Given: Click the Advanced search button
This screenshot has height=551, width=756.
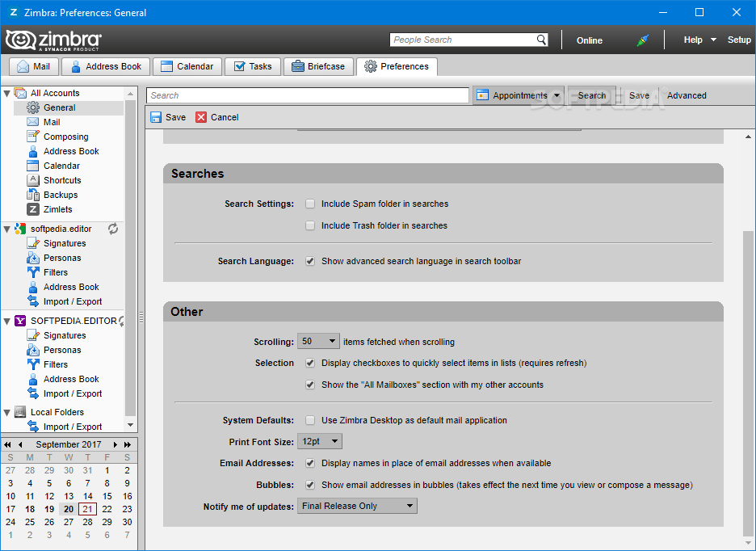Looking at the screenshot, I should [685, 95].
